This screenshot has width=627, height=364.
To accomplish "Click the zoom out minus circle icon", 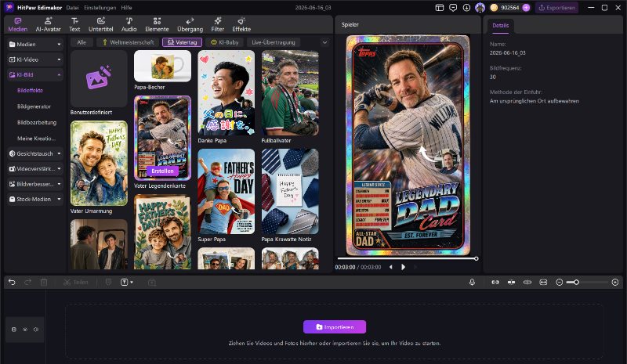I will 559,282.
